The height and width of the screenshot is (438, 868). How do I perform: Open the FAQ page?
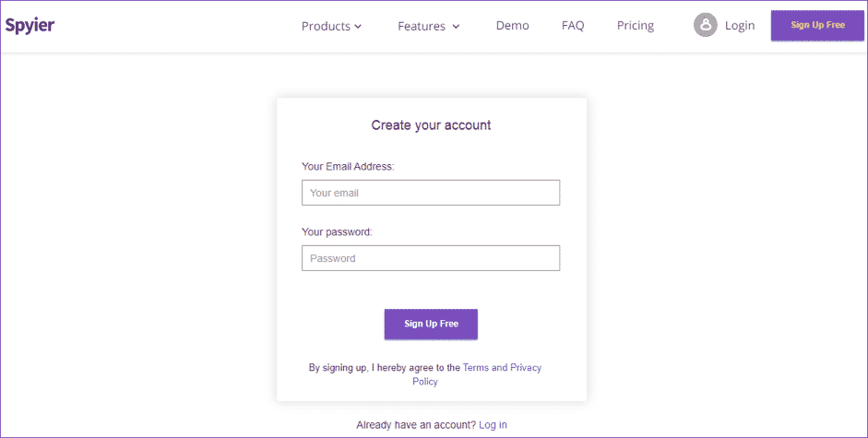[x=573, y=26]
